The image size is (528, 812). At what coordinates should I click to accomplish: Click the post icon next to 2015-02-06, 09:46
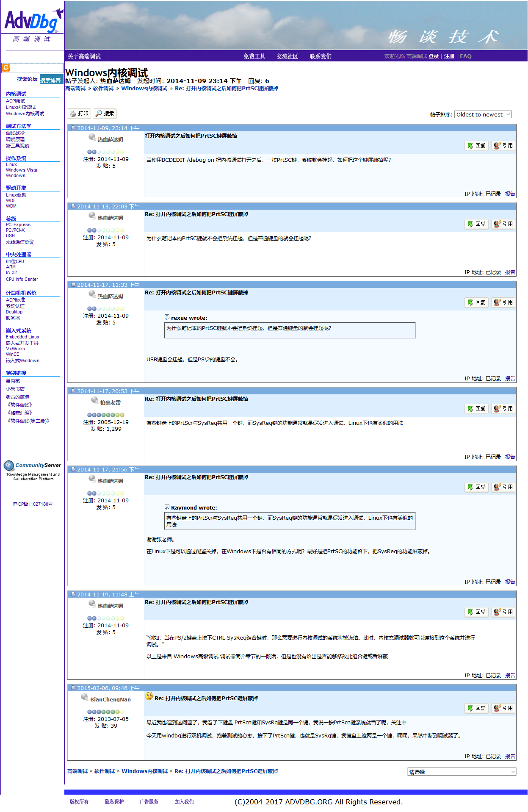coord(73,688)
